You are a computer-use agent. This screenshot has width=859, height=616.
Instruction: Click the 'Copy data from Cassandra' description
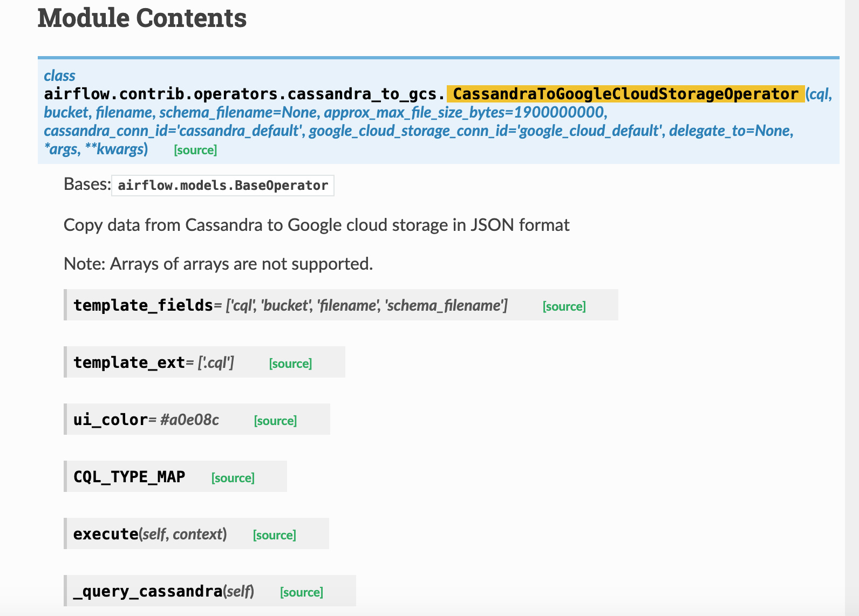pos(316,225)
